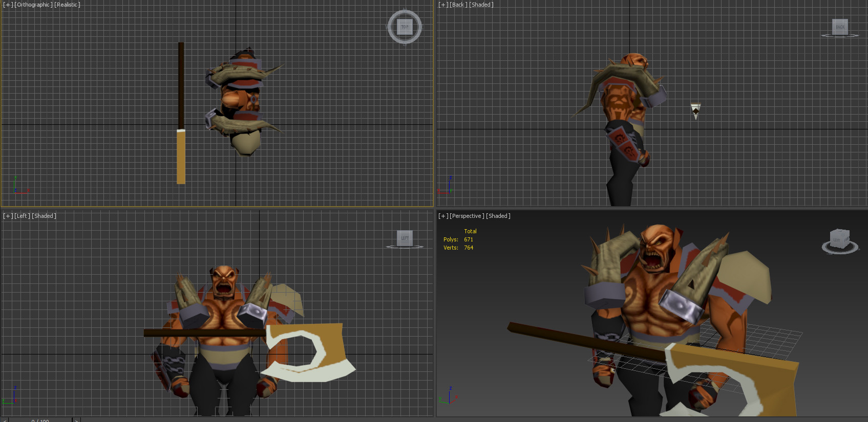Open the [Realistic] shading menu

click(68, 5)
